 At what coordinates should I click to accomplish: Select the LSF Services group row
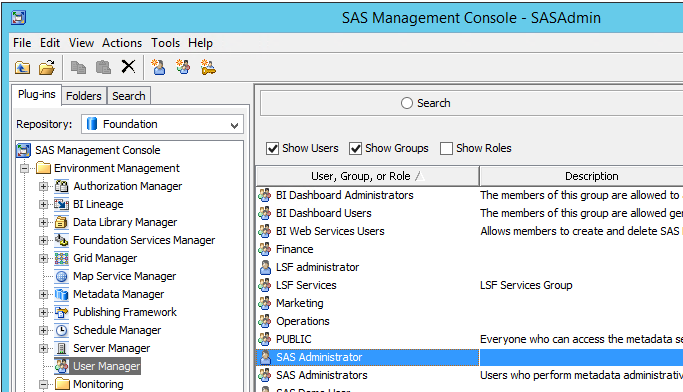(470, 285)
